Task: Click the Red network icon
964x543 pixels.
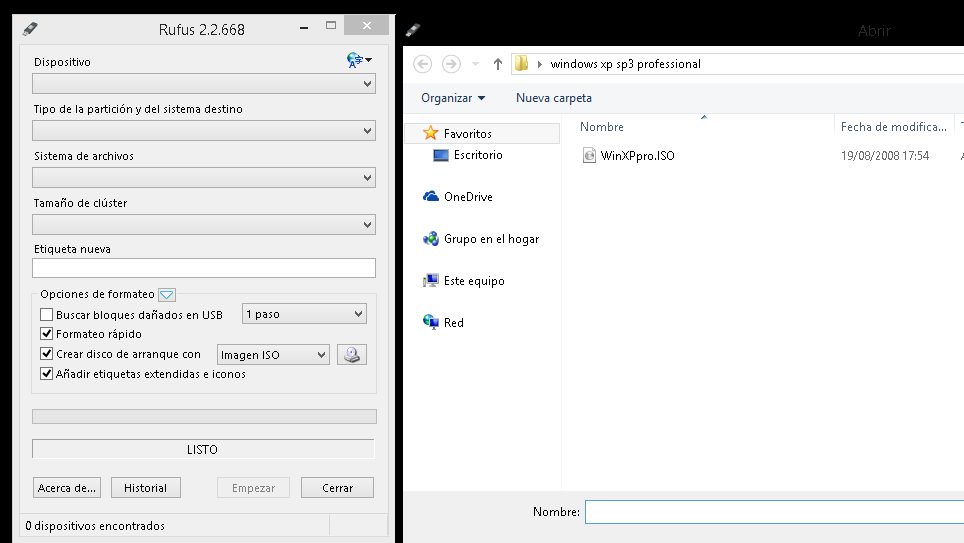Action: click(430, 322)
